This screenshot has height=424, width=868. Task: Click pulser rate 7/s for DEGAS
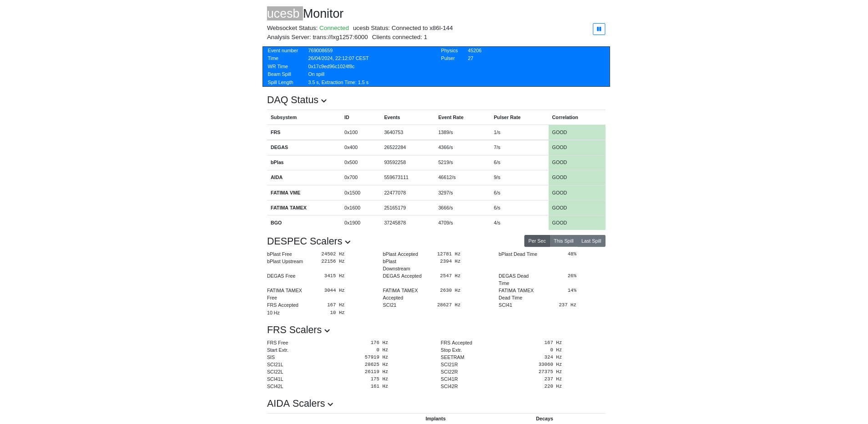coord(497,147)
